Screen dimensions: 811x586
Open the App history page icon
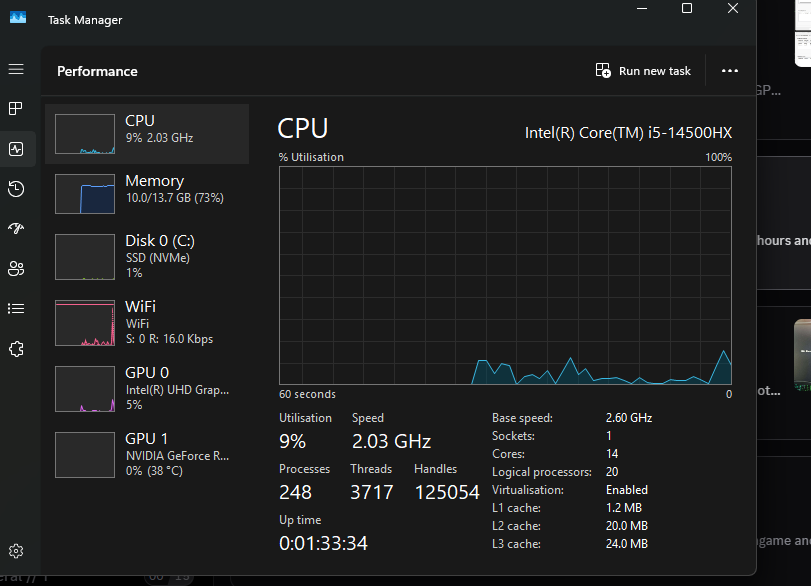click(16, 189)
